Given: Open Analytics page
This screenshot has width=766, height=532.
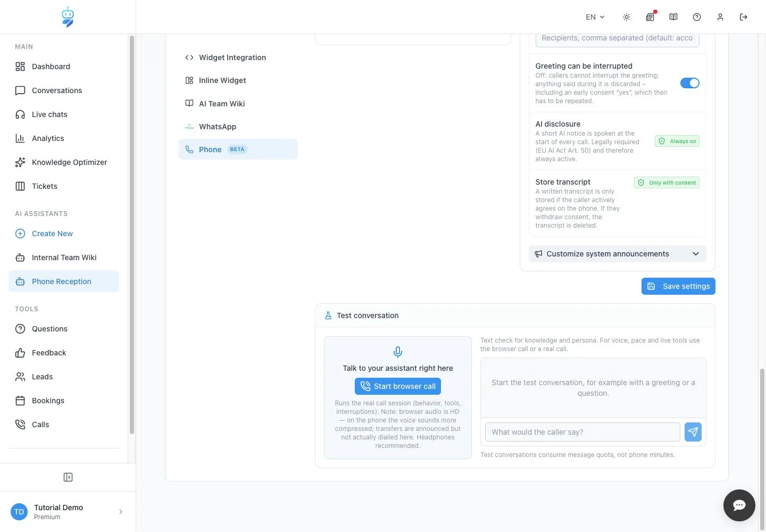Looking at the screenshot, I should pos(64,138).
